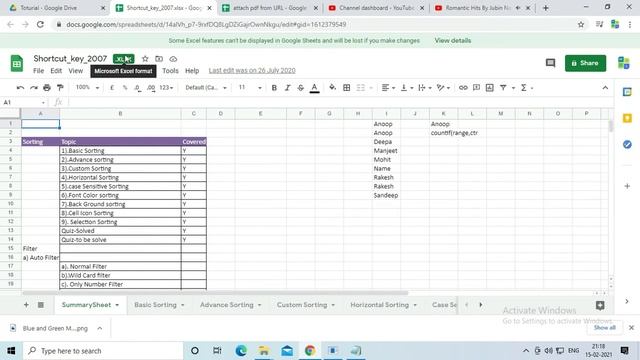640x360 pixels.
Task: Select the Paint format tool
Action: tap(60, 88)
